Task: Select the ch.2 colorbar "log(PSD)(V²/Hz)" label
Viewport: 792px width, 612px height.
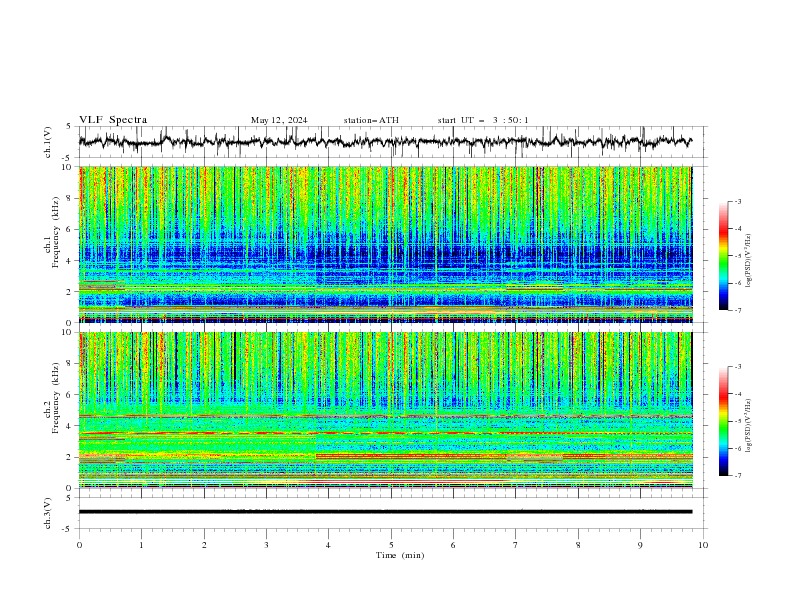Action: coord(749,426)
